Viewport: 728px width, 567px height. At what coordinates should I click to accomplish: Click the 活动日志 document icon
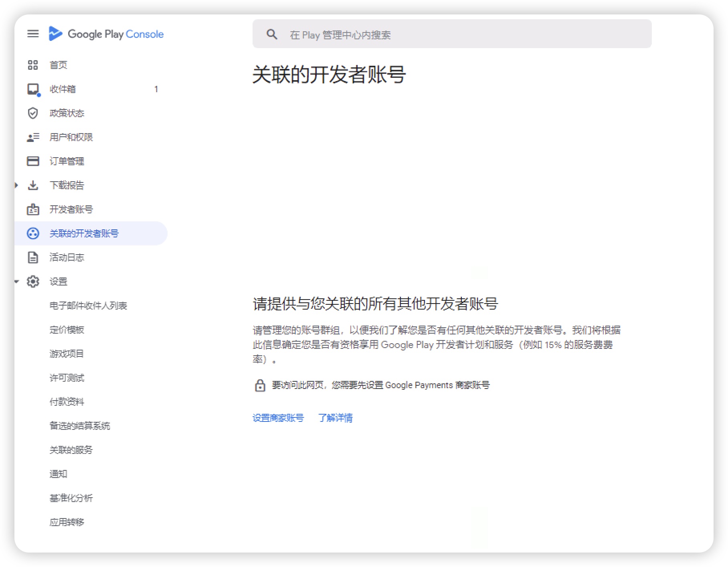[x=33, y=257]
